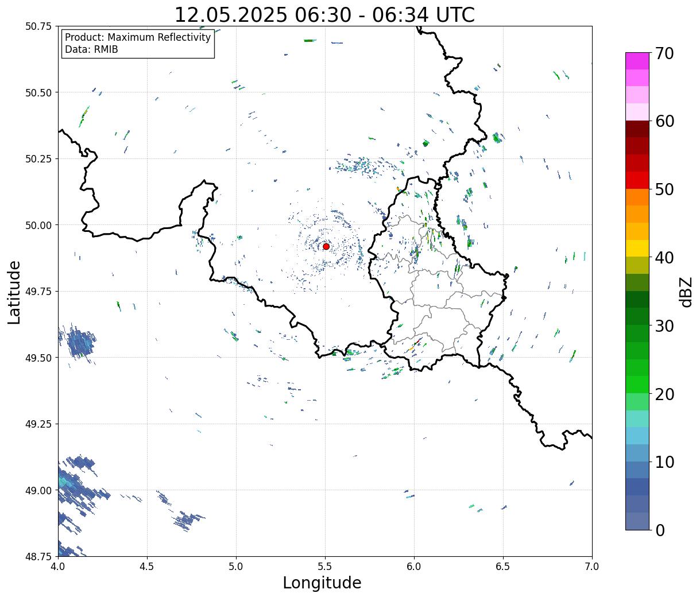Click latitude tick label 50.50

(x=38, y=92)
